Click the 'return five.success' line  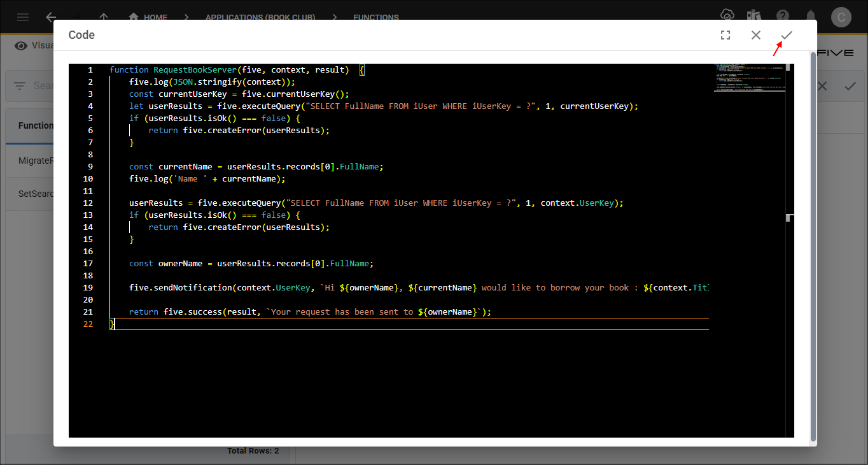(x=311, y=311)
